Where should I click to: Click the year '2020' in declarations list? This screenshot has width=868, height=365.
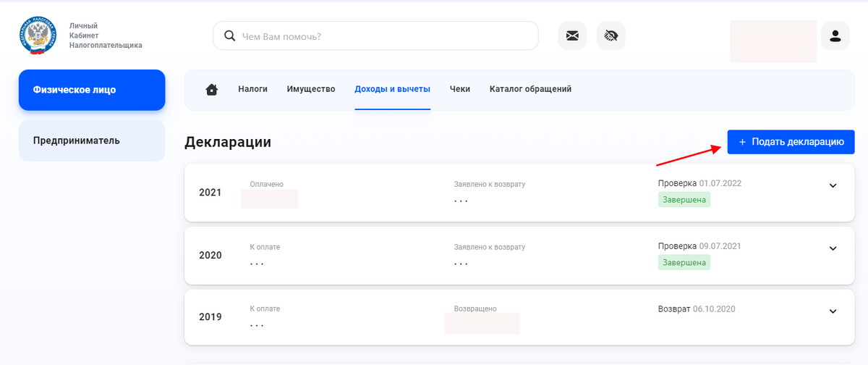point(210,256)
